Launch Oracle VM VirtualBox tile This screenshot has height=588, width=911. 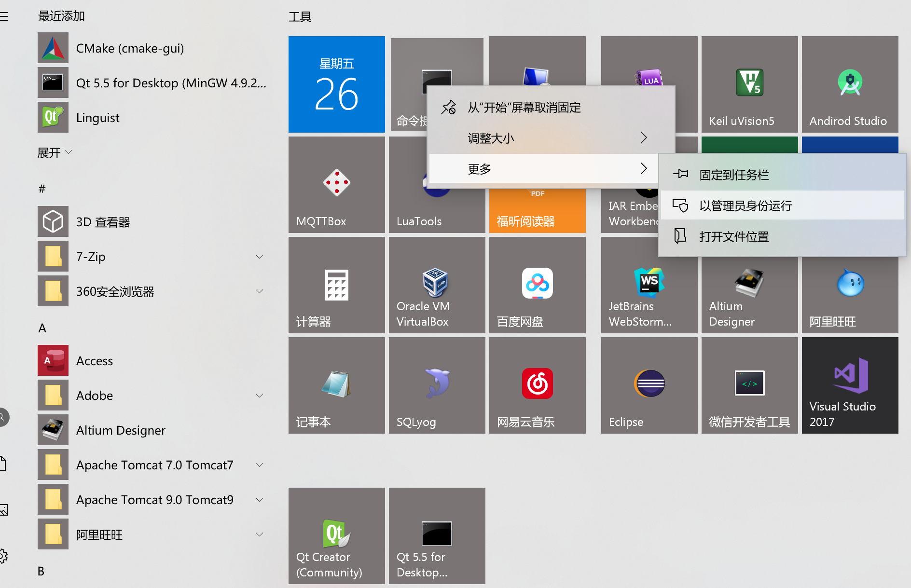(437, 285)
